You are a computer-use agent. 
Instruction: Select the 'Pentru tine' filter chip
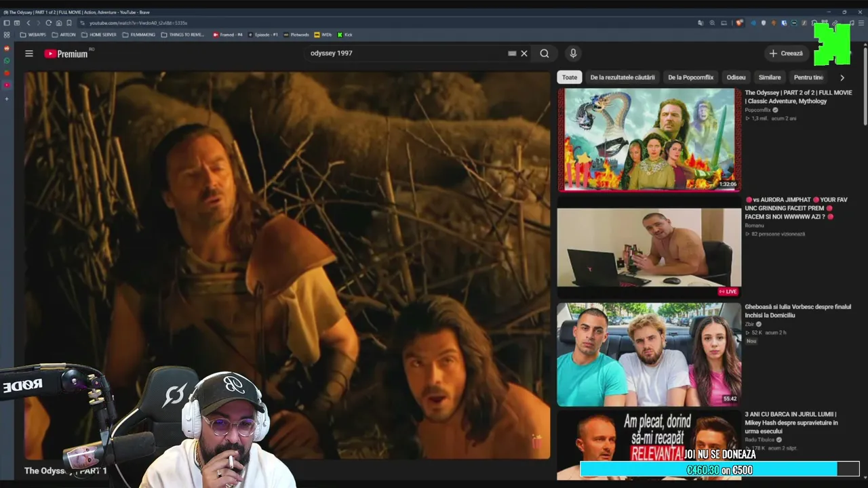808,77
